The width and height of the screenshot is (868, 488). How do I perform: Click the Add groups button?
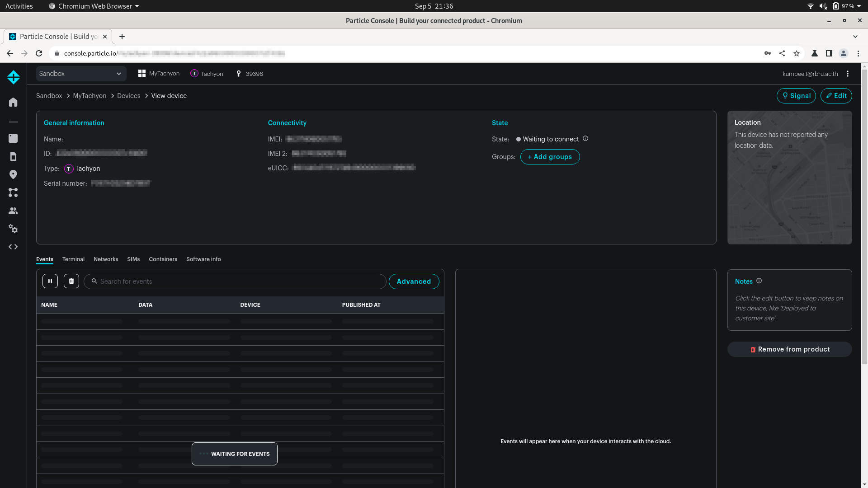click(x=550, y=157)
